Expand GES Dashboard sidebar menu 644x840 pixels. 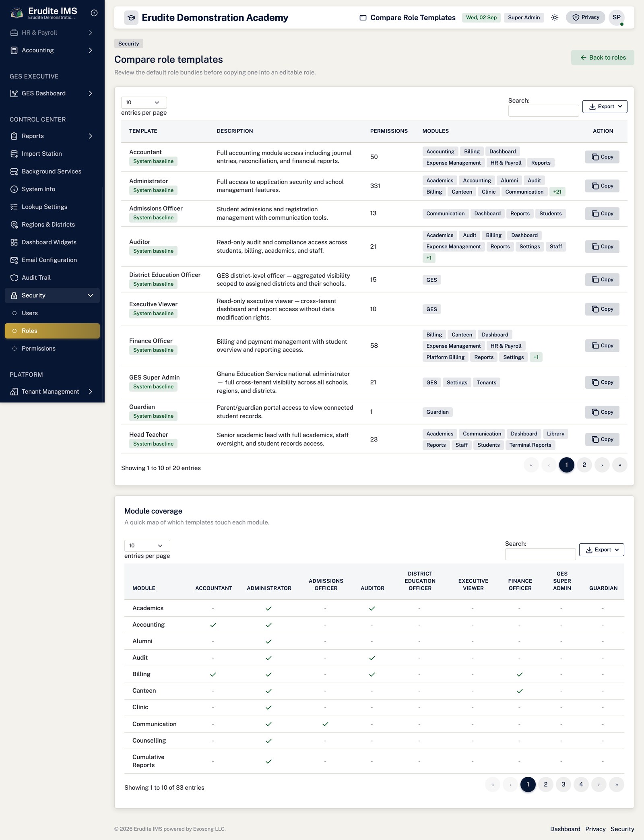(x=52, y=93)
